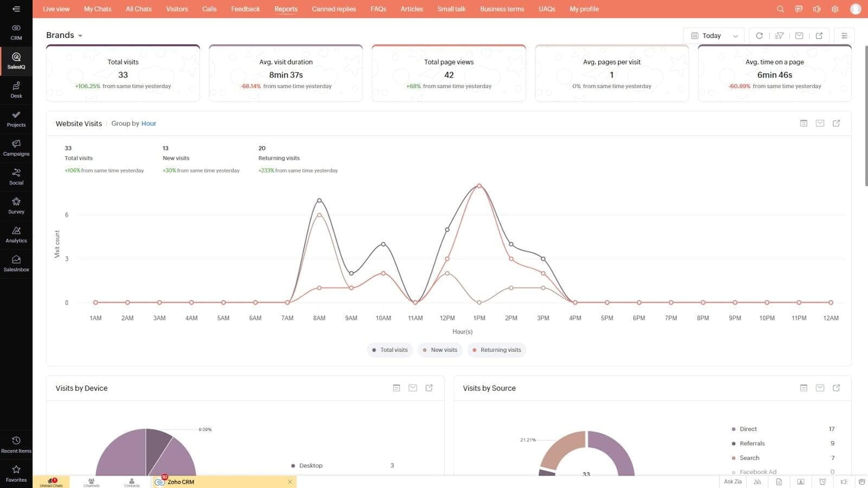Screen dimensions: 868x488
Task: Expand the Brands dropdown
Action: click(64, 35)
